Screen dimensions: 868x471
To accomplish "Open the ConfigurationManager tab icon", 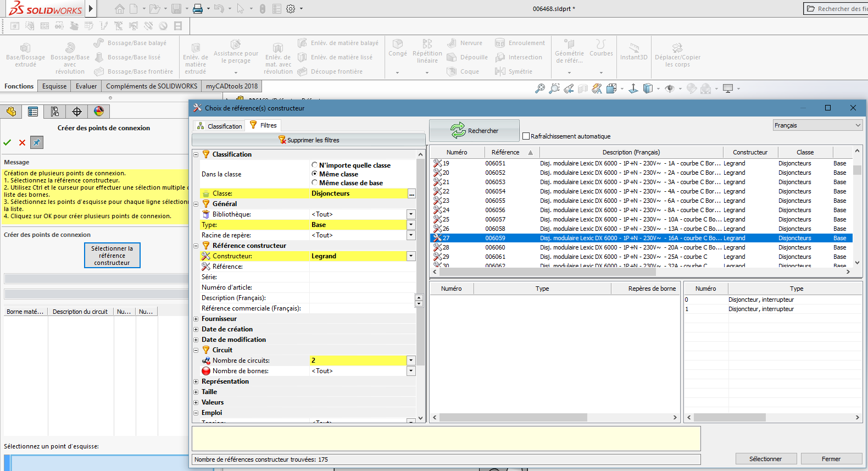I will pyautogui.click(x=55, y=112).
